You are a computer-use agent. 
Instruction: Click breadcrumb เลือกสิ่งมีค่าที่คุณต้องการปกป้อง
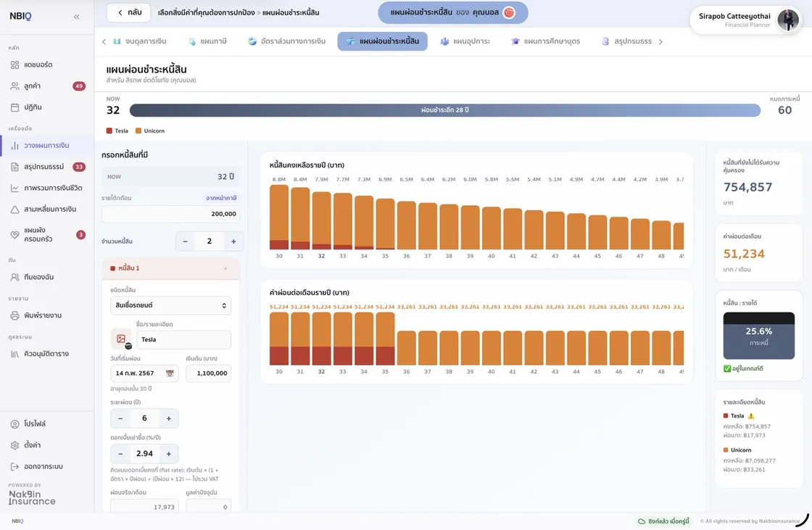tap(206, 12)
